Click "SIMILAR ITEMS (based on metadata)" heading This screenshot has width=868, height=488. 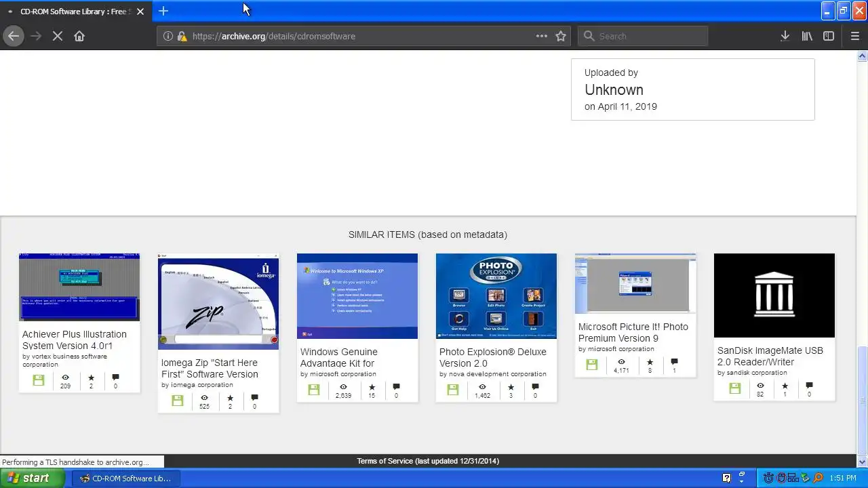pos(428,235)
